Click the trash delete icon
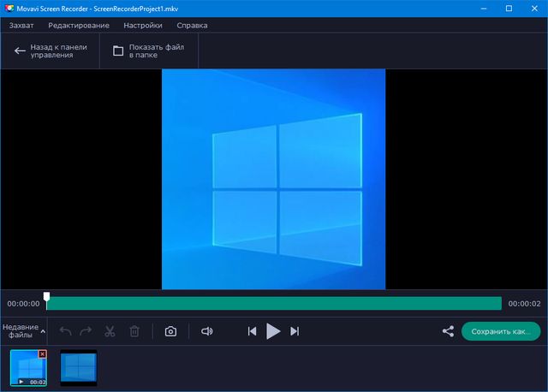The image size is (548, 392). click(134, 331)
